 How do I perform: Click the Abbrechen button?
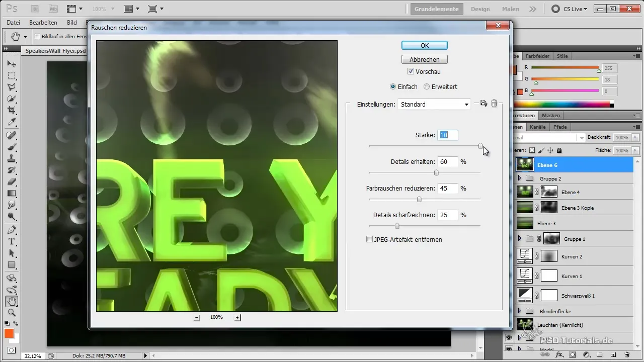[425, 59]
